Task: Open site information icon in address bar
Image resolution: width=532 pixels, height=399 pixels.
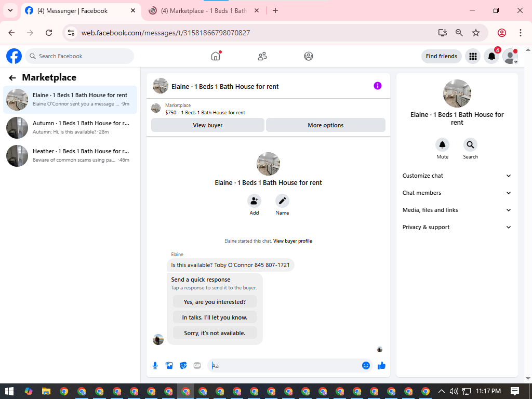Action: [x=71, y=33]
